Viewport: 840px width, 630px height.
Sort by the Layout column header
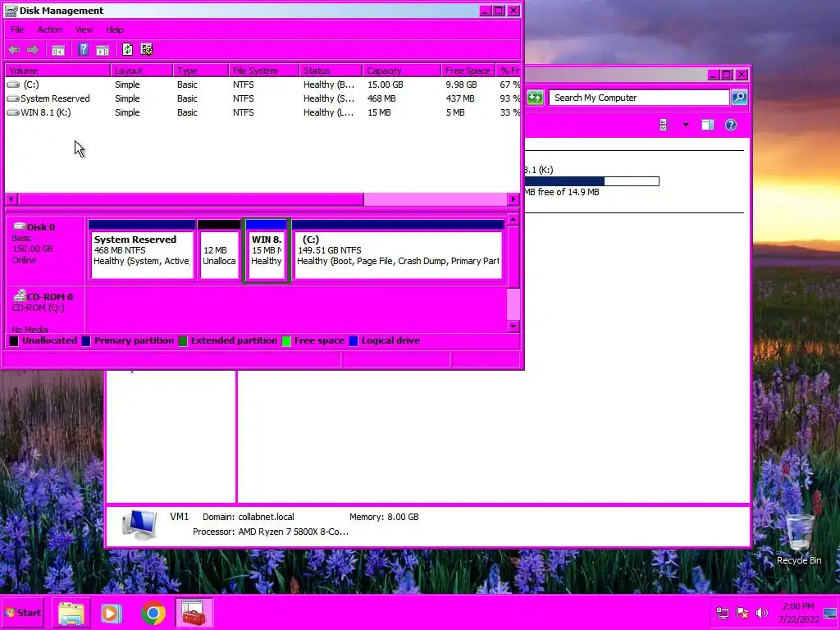[141, 71]
